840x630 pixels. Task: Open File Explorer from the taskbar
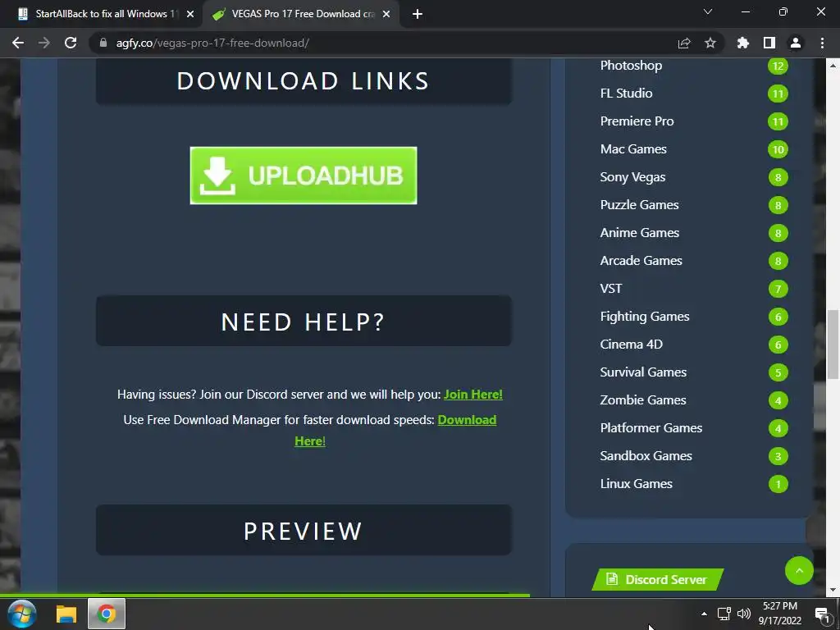(x=66, y=614)
